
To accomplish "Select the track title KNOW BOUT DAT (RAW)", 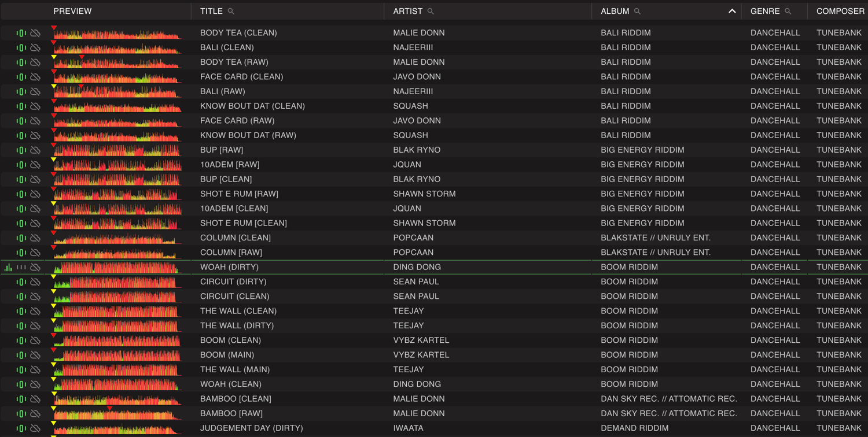I will [x=248, y=135].
